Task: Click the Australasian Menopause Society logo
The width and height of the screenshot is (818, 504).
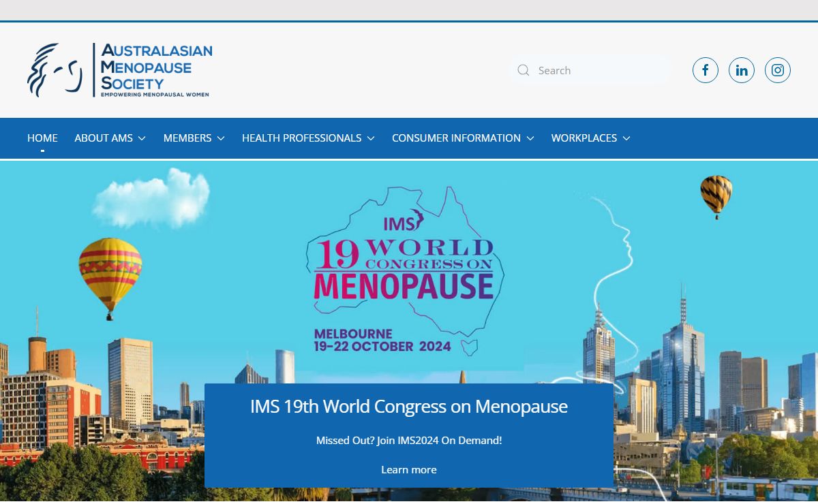Action: (120, 70)
